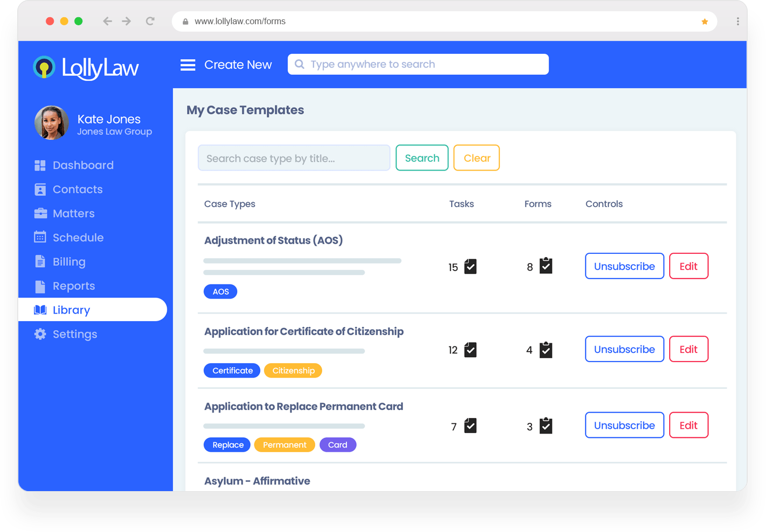Open the hamburger menu icon

click(188, 65)
